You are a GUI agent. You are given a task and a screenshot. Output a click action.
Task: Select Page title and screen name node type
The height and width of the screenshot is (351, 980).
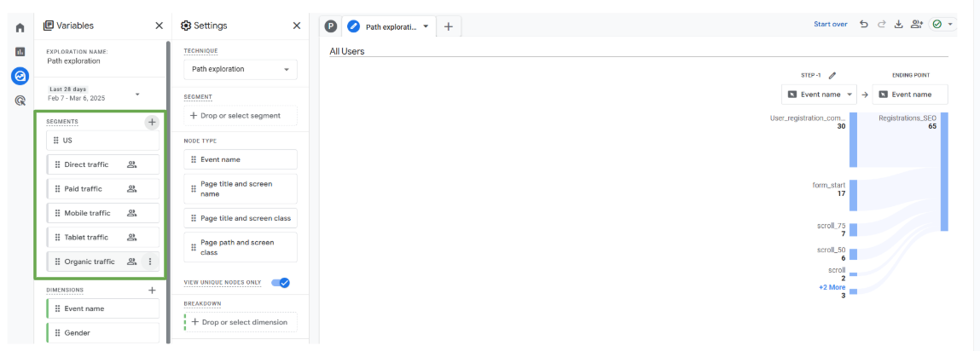click(x=241, y=188)
